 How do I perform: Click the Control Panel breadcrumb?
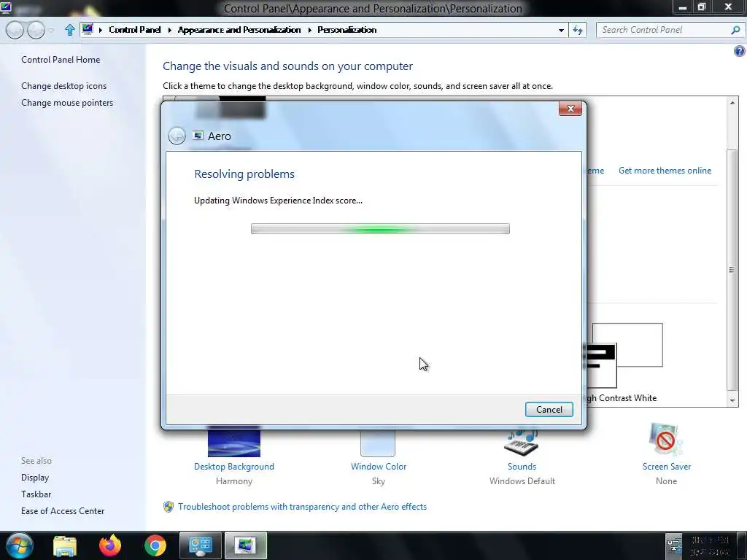135,29
